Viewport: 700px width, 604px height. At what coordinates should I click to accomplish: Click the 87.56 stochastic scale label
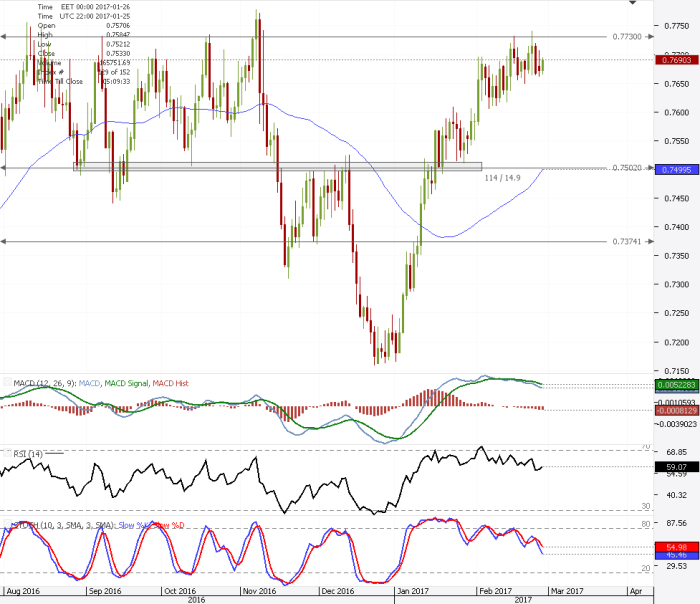[677, 523]
